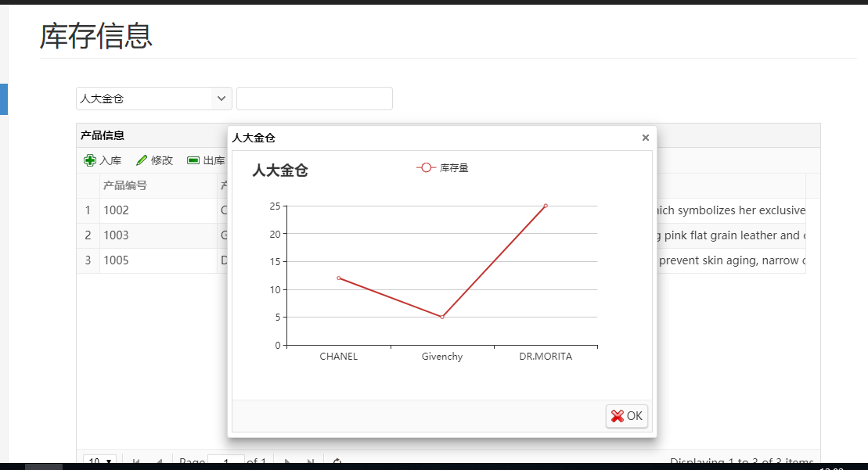Screen dimensions: 868x470
Task: Click the y-axis value 10 on the chart
Action: [276, 289]
